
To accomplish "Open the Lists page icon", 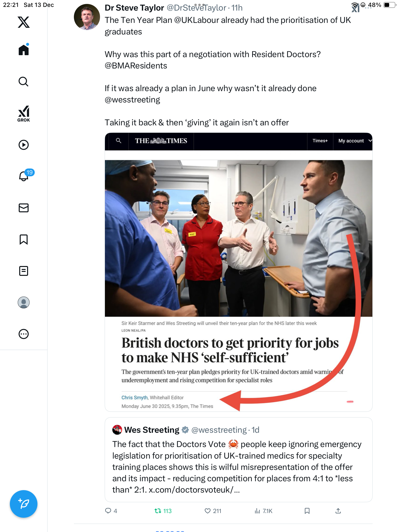I will 24,271.
